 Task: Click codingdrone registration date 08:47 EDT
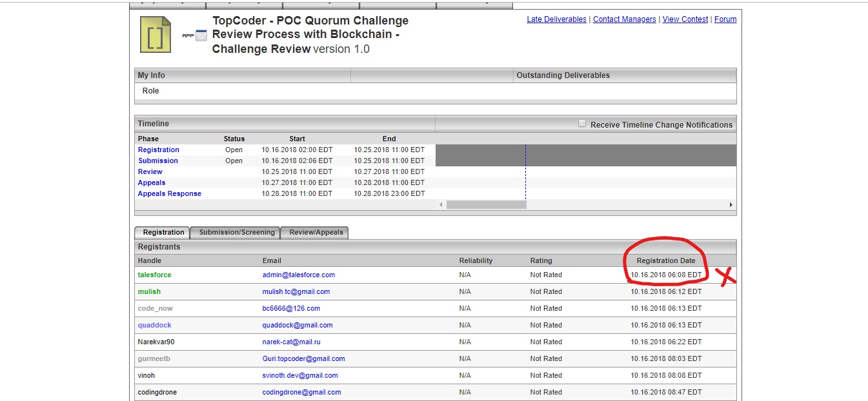[666, 392]
